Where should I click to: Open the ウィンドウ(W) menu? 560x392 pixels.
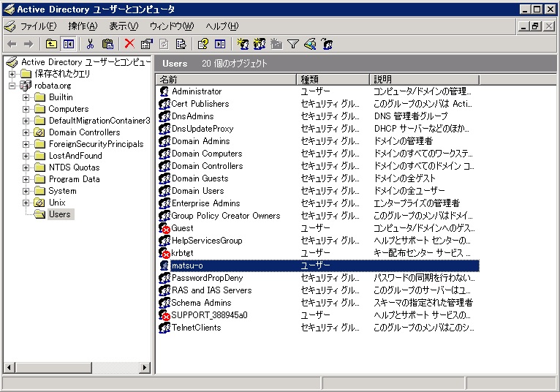(172, 26)
